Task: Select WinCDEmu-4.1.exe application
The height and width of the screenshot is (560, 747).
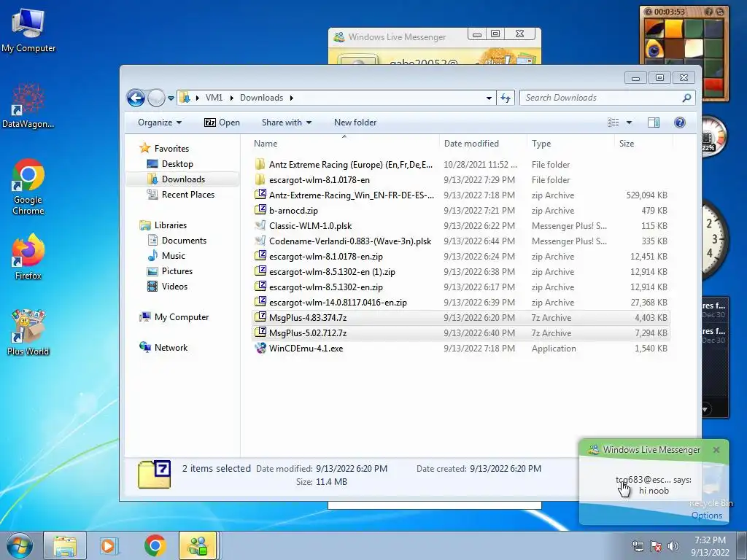Action: [460, 348]
